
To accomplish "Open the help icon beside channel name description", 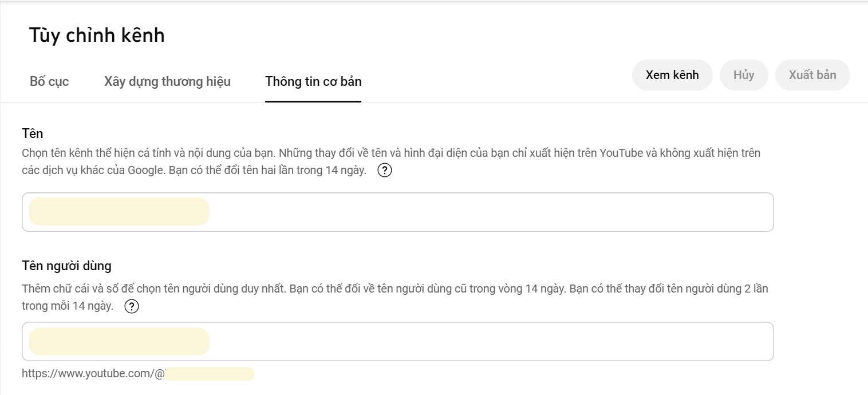I will 385,171.
